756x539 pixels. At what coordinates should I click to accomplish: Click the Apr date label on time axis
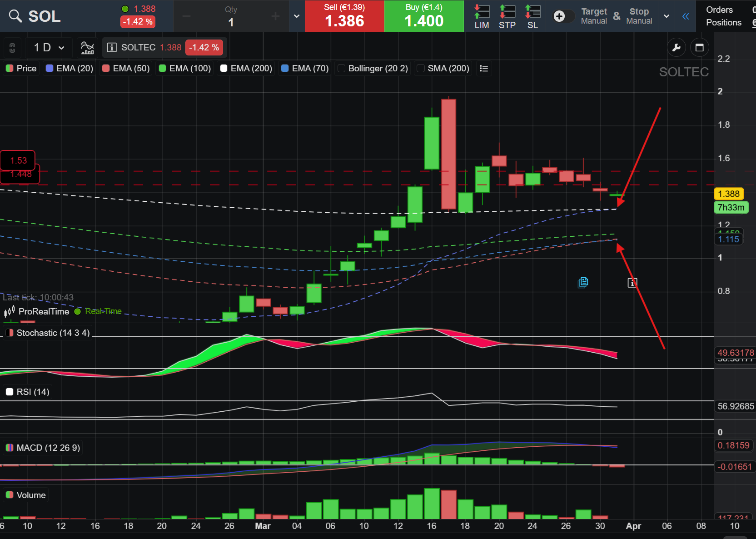click(633, 526)
